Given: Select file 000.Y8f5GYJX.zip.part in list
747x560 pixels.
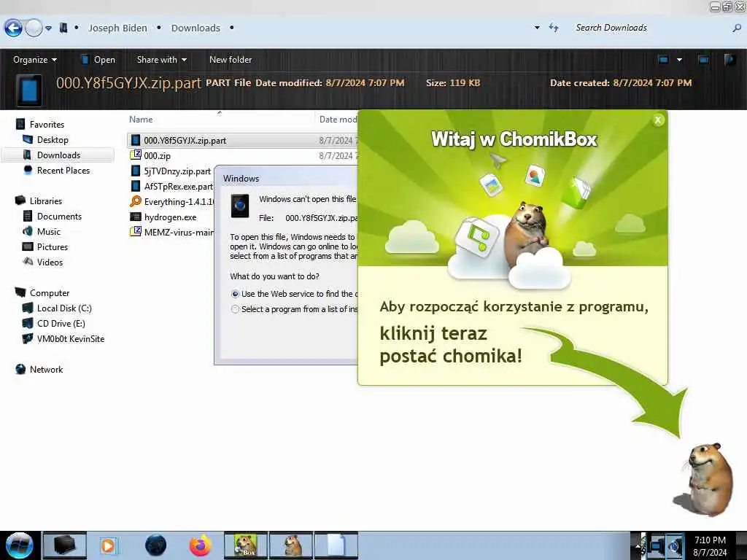Looking at the screenshot, I should click(185, 141).
